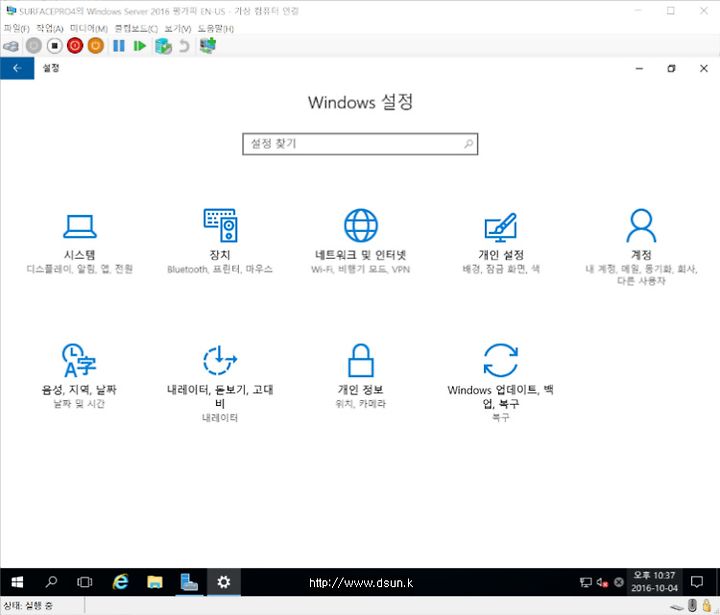Close the 설정 window
Screen dimensions: 720x615
click(703, 68)
